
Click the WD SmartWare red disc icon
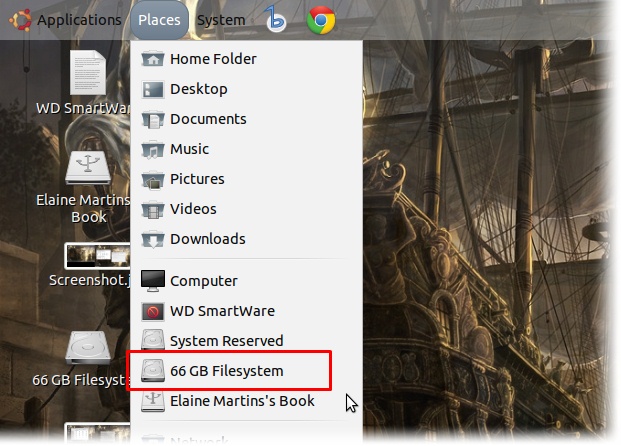point(153,312)
